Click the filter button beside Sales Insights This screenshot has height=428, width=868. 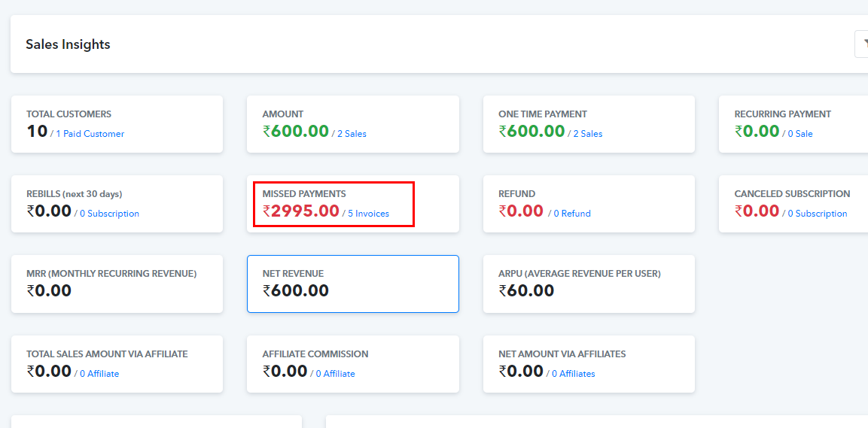(861, 44)
